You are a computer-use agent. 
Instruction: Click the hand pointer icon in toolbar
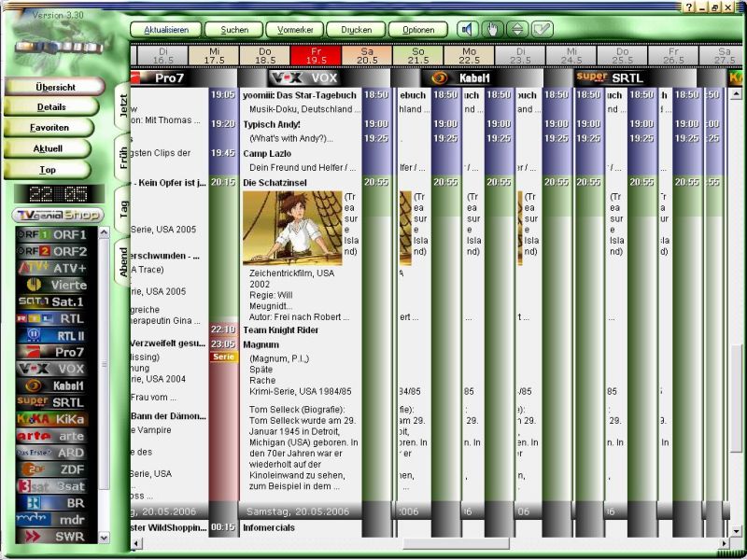(x=493, y=30)
